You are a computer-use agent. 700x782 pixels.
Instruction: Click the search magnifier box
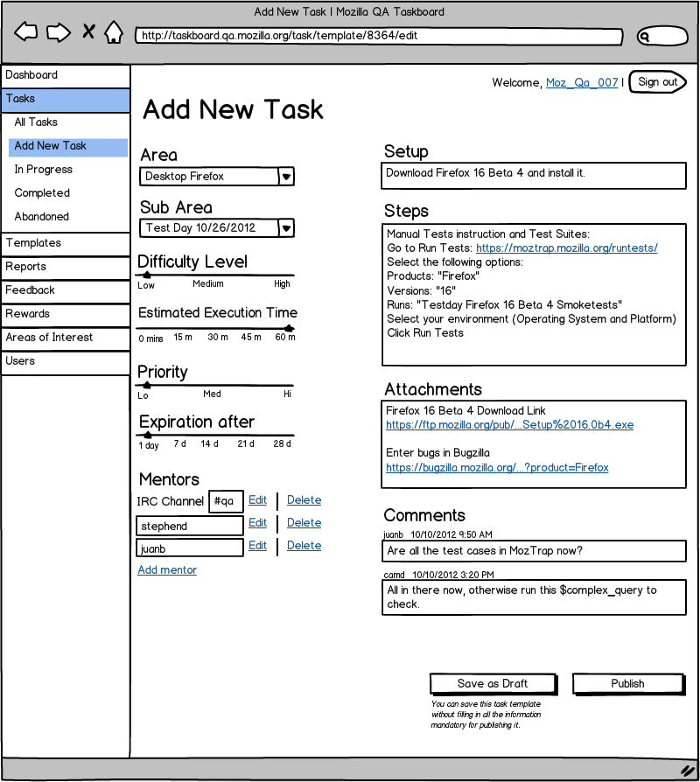pos(662,36)
